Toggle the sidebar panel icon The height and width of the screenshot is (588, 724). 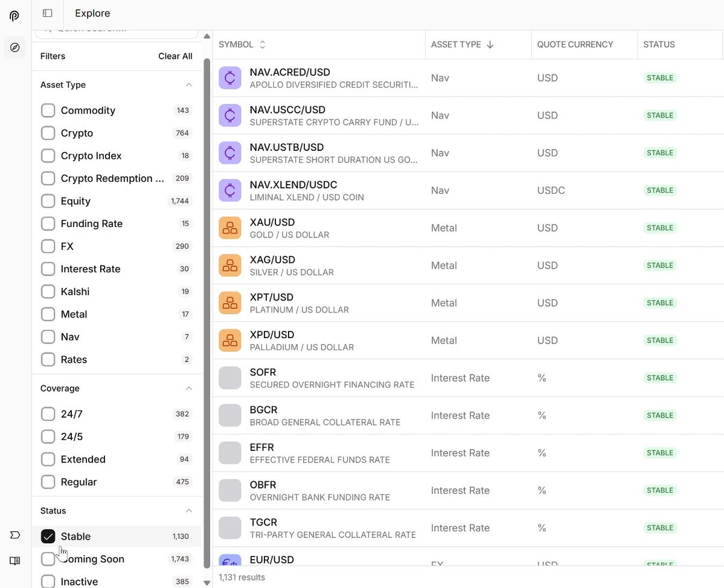pos(48,13)
